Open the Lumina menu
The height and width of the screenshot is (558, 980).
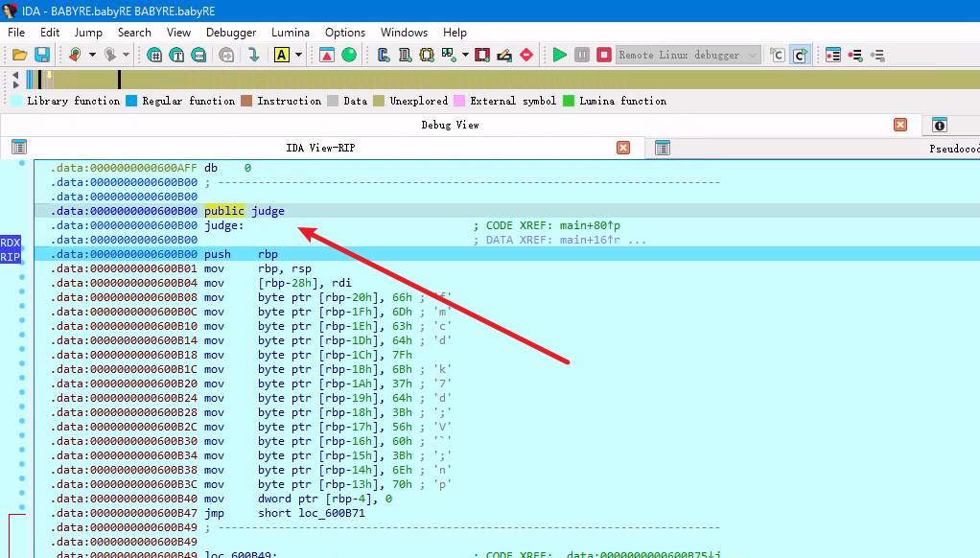pos(290,32)
